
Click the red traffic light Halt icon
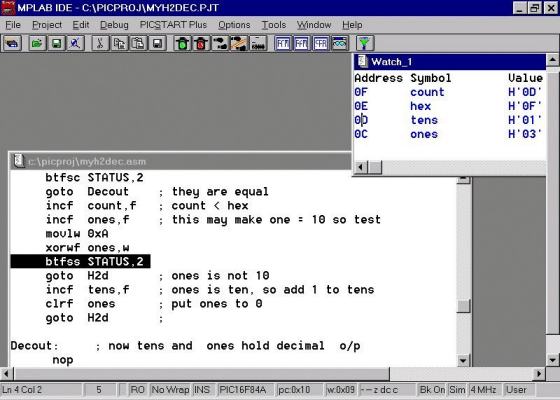click(201, 44)
